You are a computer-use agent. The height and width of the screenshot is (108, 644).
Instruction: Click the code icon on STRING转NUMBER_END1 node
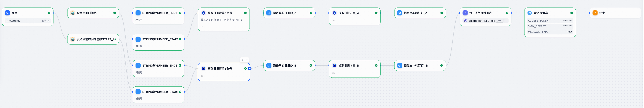pyautogui.click(x=138, y=13)
